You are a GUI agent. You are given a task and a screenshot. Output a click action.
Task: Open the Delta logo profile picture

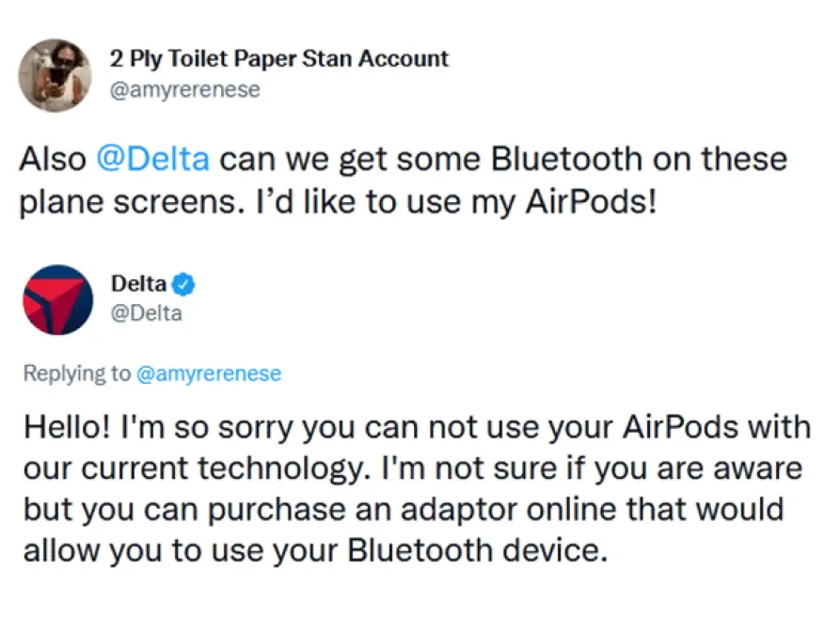[x=56, y=299]
